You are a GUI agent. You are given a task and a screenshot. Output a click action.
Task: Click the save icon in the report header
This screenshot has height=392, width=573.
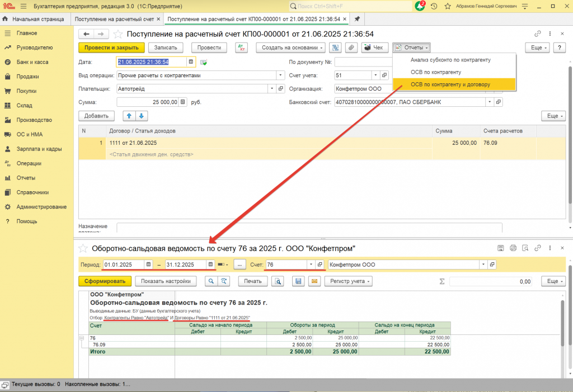click(x=501, y=248)
